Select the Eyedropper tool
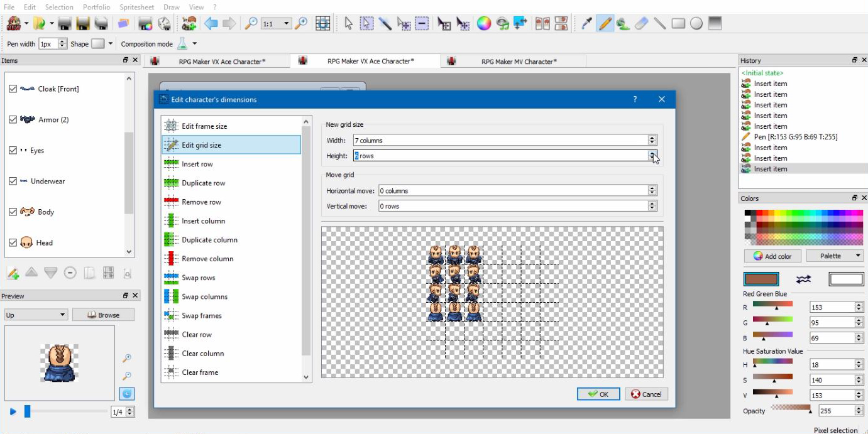The width and height of the screenshot is (868, 434). click(x=586, y=24)
